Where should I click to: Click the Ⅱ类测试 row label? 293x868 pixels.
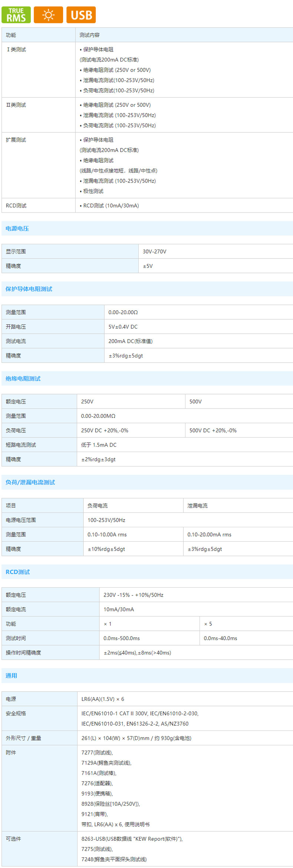point(16,105)
